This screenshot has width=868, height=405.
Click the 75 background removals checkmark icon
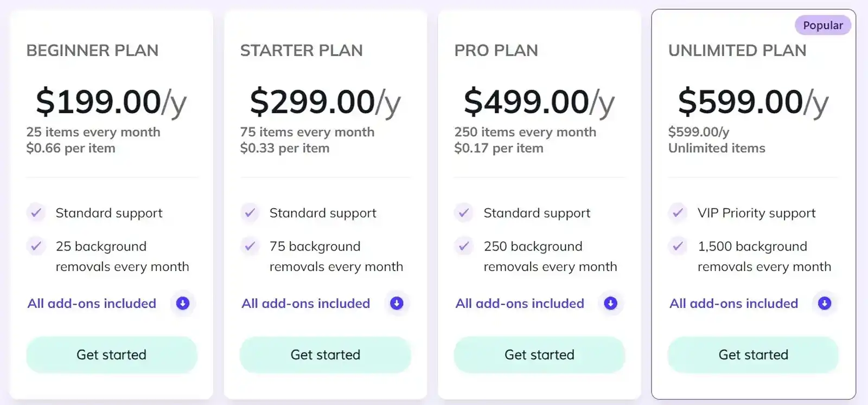click(x=250, y=246)
